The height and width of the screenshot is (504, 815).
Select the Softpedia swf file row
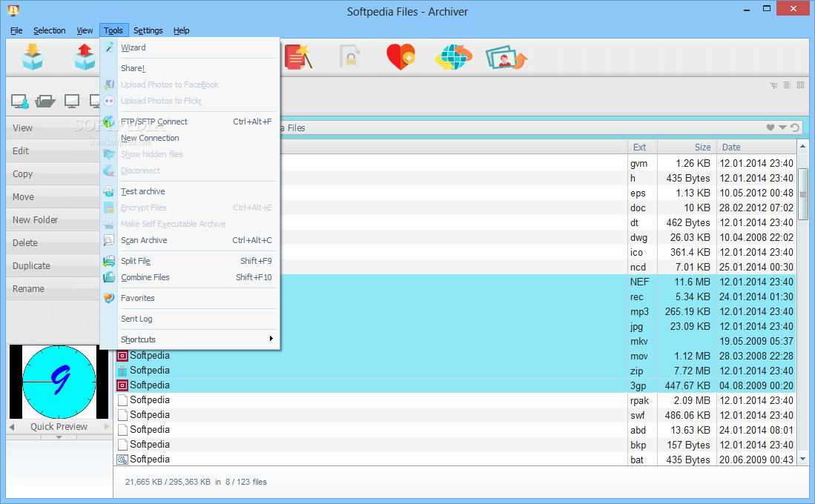[455, 414]
